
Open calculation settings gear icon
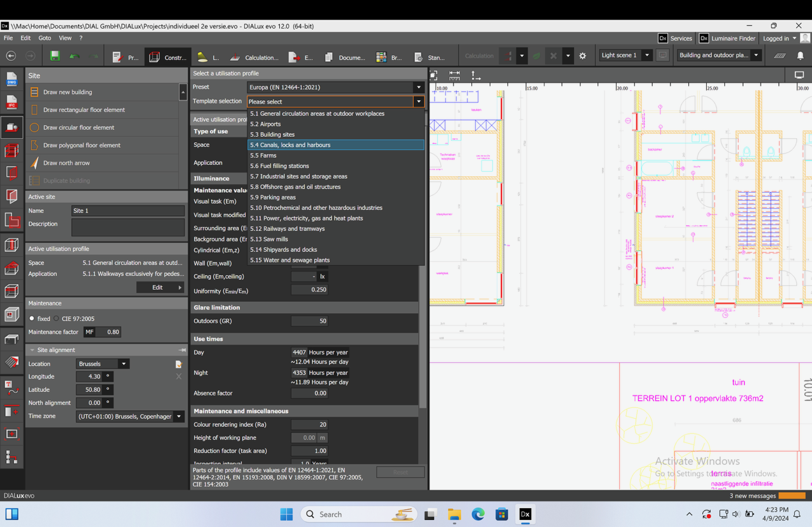(583, 56)
